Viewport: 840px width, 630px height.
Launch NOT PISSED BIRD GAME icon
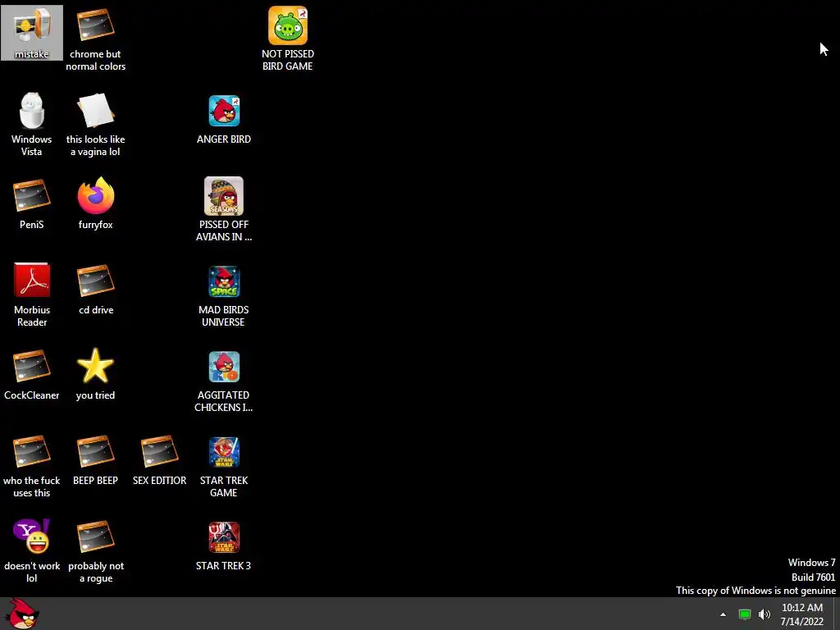click(288, 39)
